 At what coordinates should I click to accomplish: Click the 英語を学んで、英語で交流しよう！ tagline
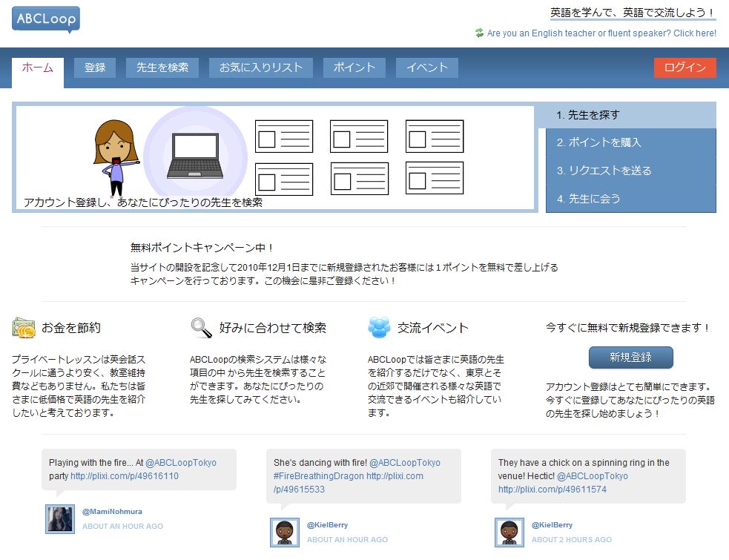click(x=633, y=13)
